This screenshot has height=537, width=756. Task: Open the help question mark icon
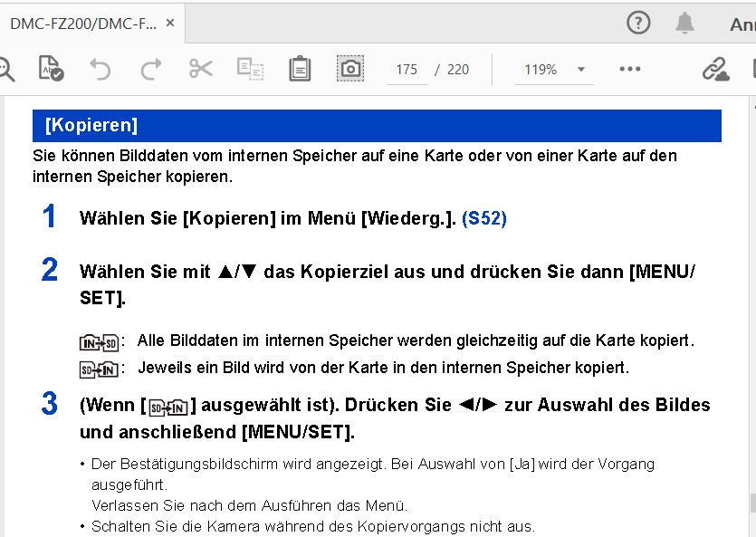tap(638, 24)
